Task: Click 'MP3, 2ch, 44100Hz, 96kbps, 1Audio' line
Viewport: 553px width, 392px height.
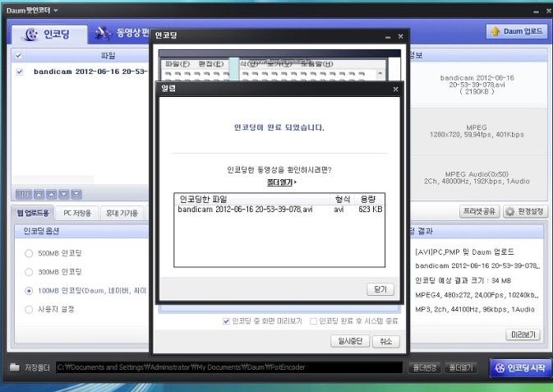Action: (475, 310)
